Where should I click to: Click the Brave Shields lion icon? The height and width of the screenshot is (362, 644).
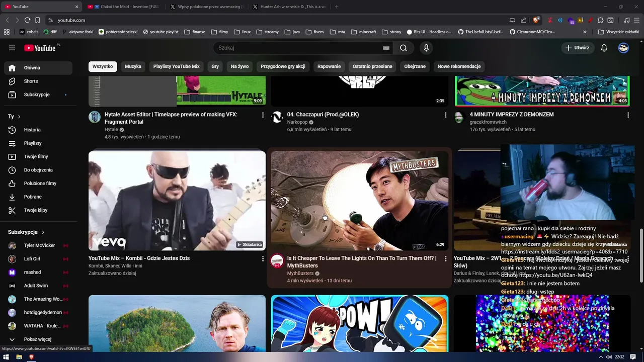click(x=536, y=20)
